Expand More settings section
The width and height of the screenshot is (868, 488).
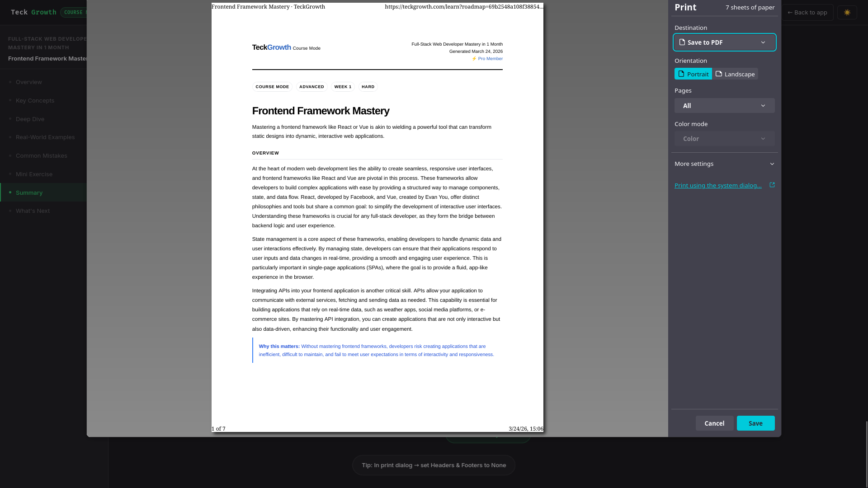(x=725, y=164)
